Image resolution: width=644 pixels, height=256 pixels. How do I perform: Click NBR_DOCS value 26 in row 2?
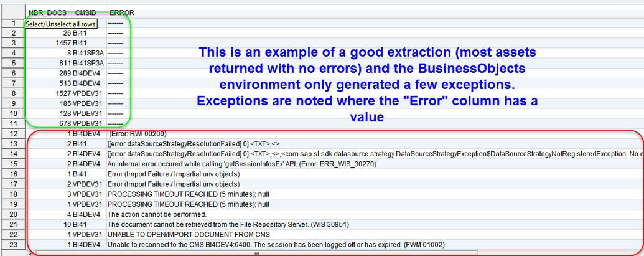click(67, 33)
